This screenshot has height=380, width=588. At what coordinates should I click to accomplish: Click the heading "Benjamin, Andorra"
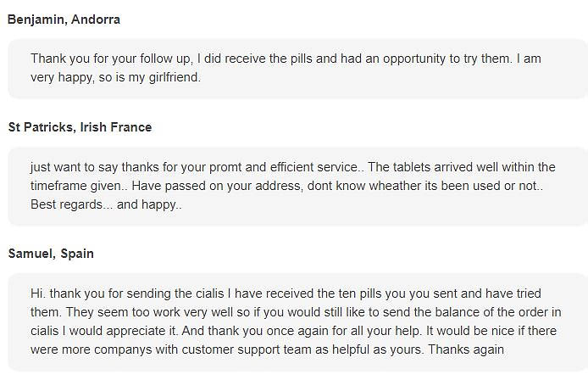[64, 20]
